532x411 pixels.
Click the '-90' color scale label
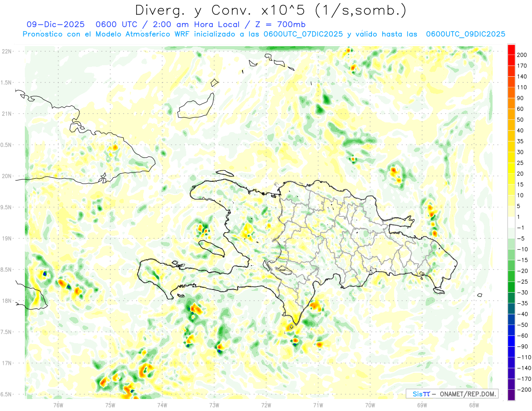(x=521, y=347)
